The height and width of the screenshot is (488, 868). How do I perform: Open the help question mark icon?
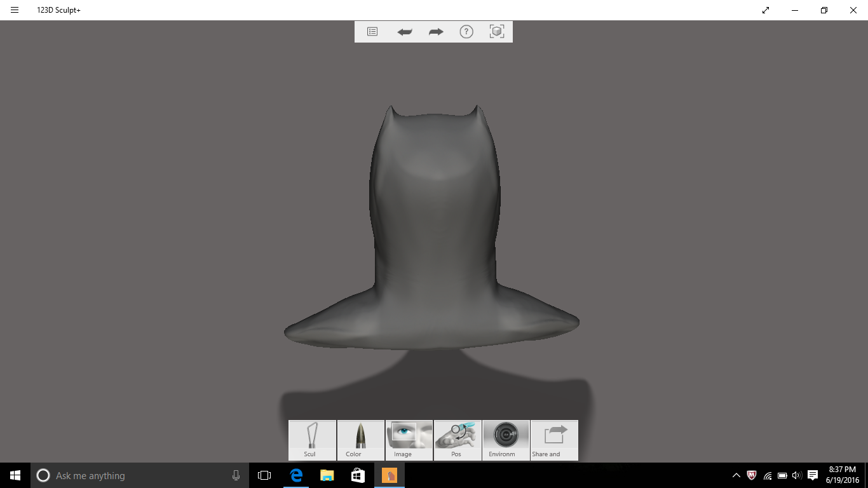(x=466, y=32)
